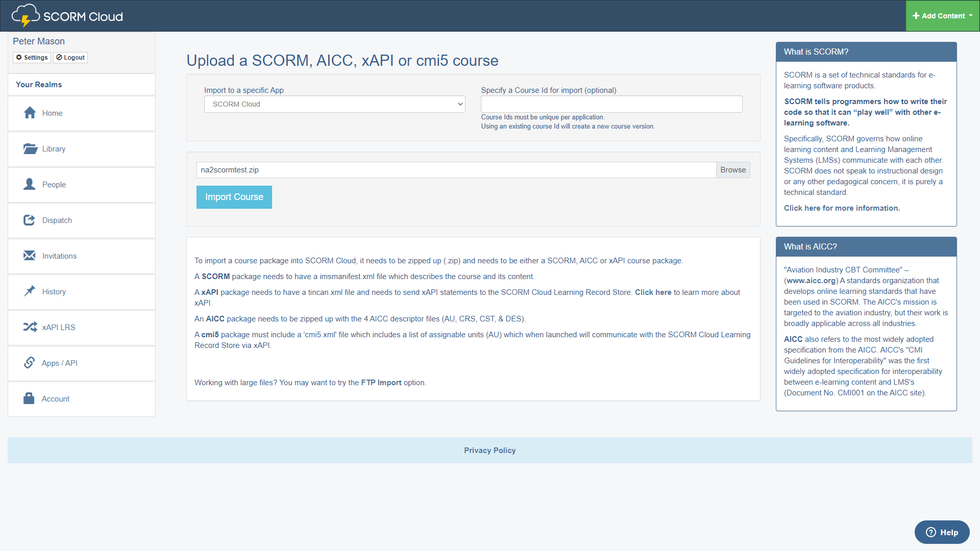The height and width of the screenshot is (551, 980).
Task: Click the Library folder icon
Action: (x=30, y=148)
